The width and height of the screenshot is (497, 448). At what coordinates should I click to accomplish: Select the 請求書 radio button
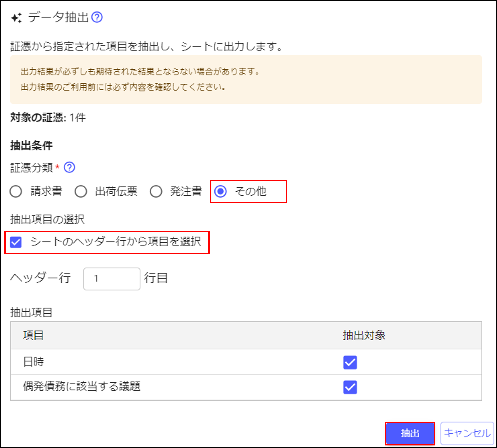tap(16, 192)
